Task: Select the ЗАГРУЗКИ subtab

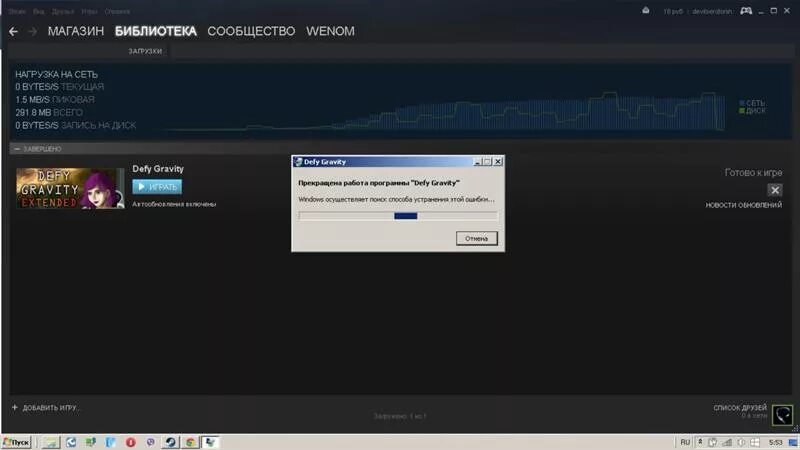Action: [145, 51]
